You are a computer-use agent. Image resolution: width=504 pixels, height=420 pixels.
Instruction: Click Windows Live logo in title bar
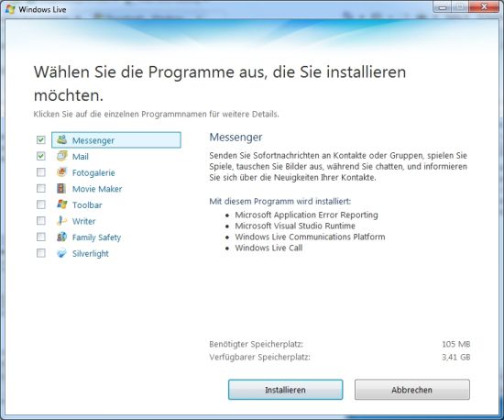[10, 9]
